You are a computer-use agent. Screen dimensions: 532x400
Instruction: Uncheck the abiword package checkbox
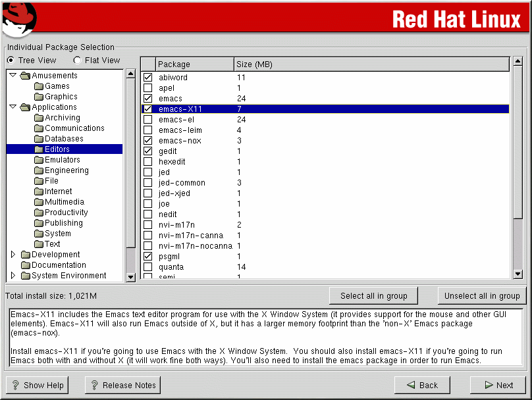coord(147,78)
